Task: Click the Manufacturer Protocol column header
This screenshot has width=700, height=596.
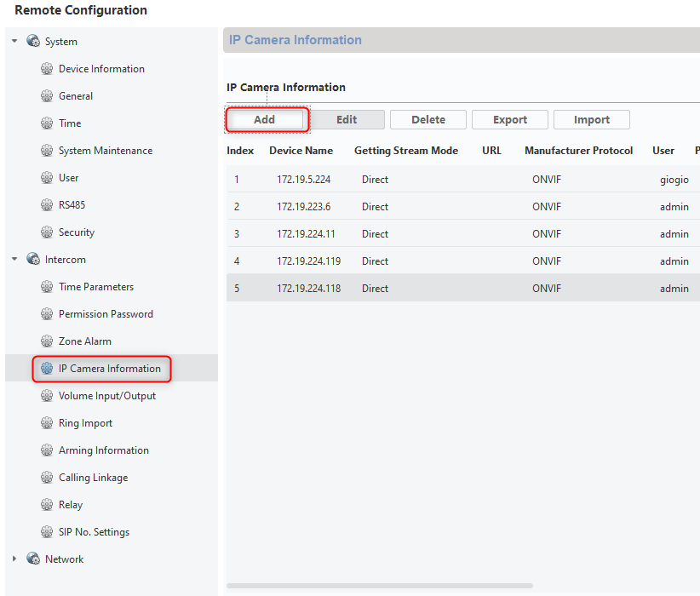Action: tap(578, 151)
